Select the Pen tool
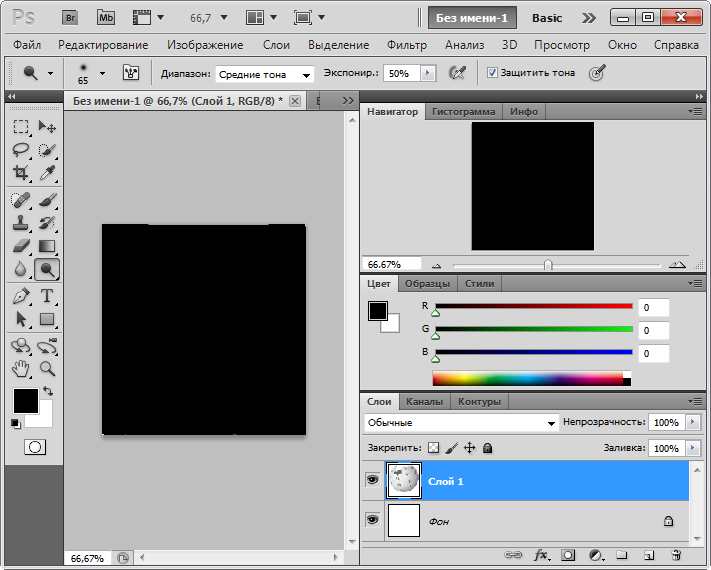 (20, 296)
